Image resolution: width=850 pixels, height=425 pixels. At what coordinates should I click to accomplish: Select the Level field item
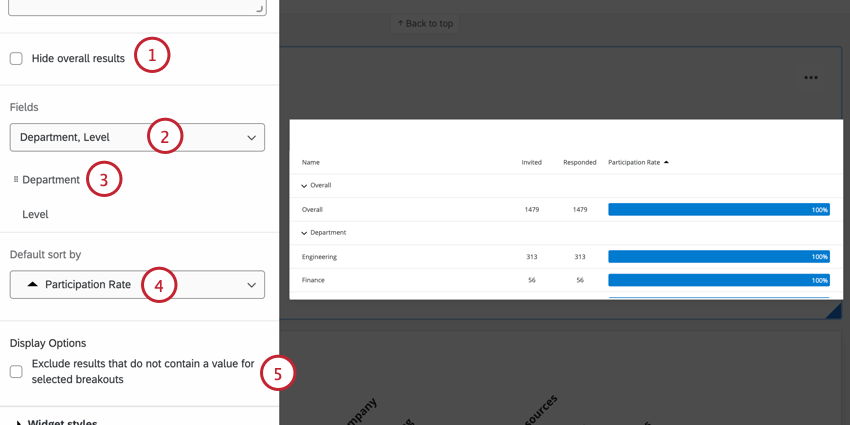click(35, 214)
